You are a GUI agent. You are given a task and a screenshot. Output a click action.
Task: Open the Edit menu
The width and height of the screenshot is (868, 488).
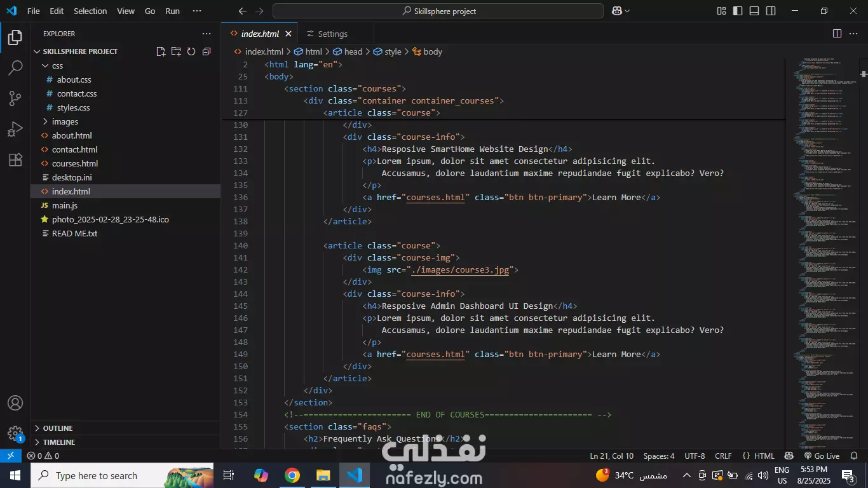[57, 11]
